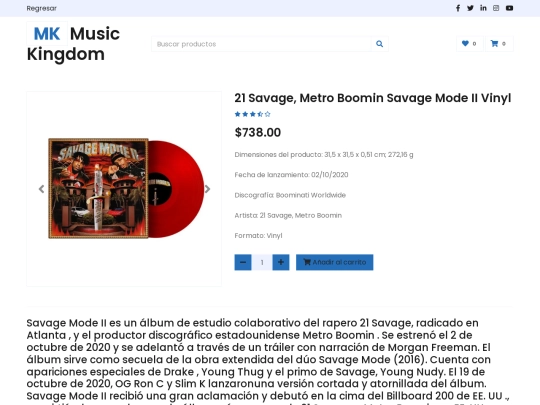Increase quantity with plus button
The width and height of the screenshot is (540, 405).
coord(281,262)
